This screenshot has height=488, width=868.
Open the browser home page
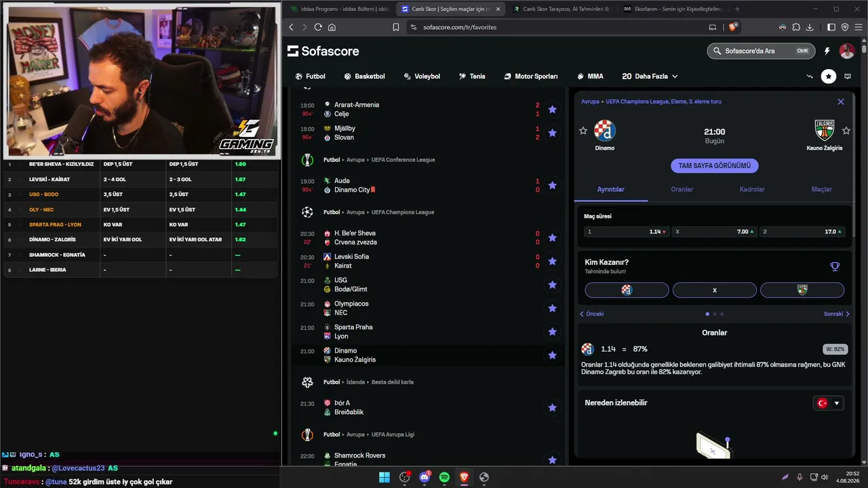[332, 27]
